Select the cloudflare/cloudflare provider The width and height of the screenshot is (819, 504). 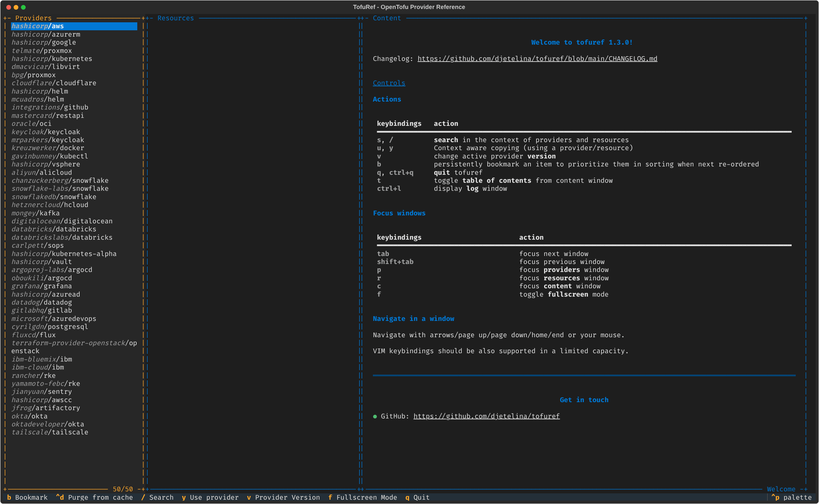pyautogui.click(x=54, y=83)
